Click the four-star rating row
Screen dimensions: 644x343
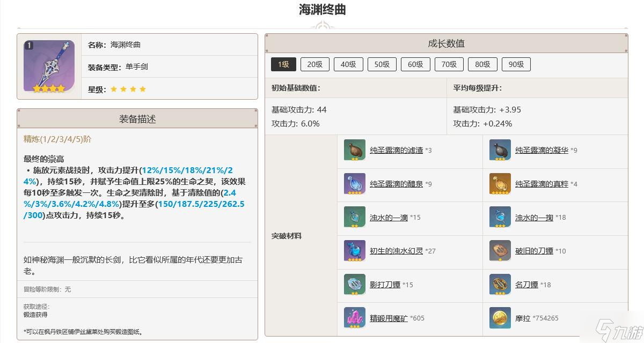click(x=170, y=89)
